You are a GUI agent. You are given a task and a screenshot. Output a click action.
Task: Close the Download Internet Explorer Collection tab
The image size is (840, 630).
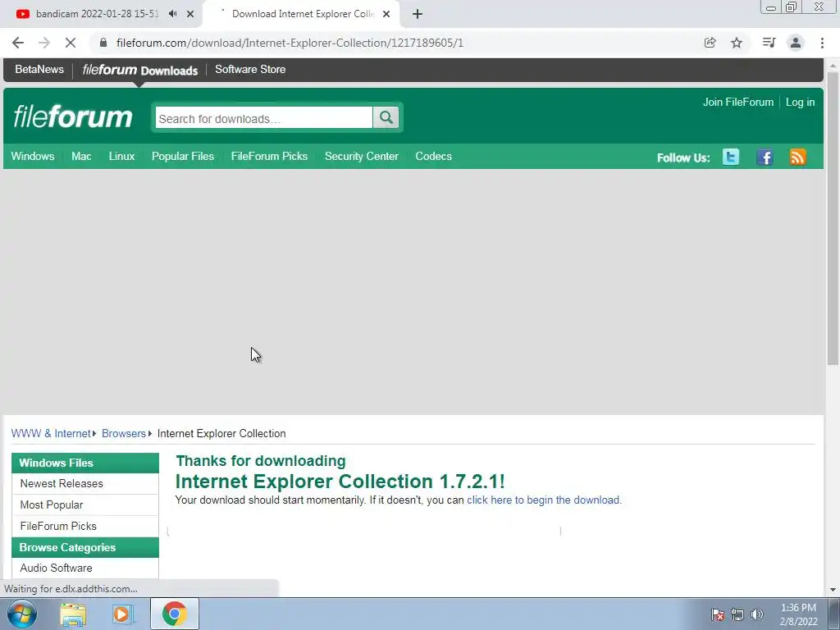386,14
